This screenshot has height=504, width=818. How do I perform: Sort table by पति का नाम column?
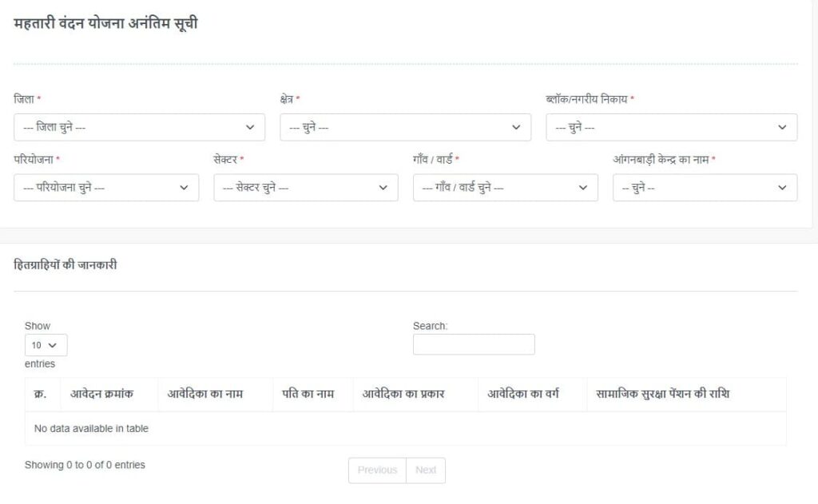coord(308,394)
